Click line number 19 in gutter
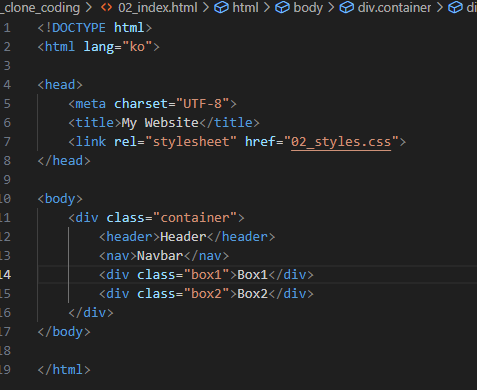The height and width of the screenshot is (390, 477). (x=5, y=370)
